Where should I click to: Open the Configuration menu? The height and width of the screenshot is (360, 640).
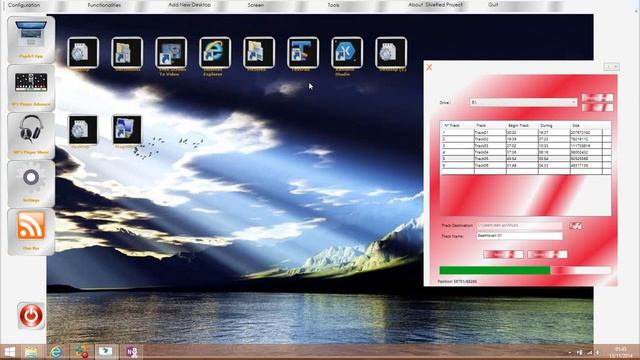tap(24, 5)
